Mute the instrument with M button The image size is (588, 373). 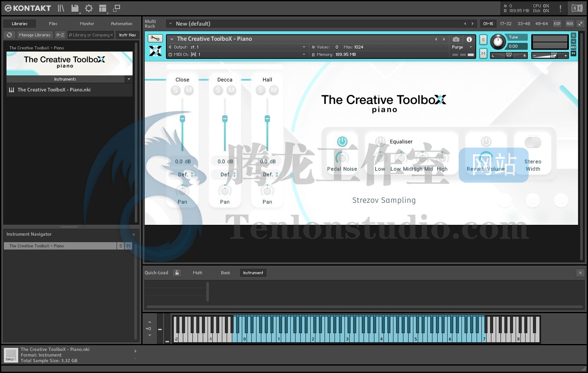tap(484, 53)
